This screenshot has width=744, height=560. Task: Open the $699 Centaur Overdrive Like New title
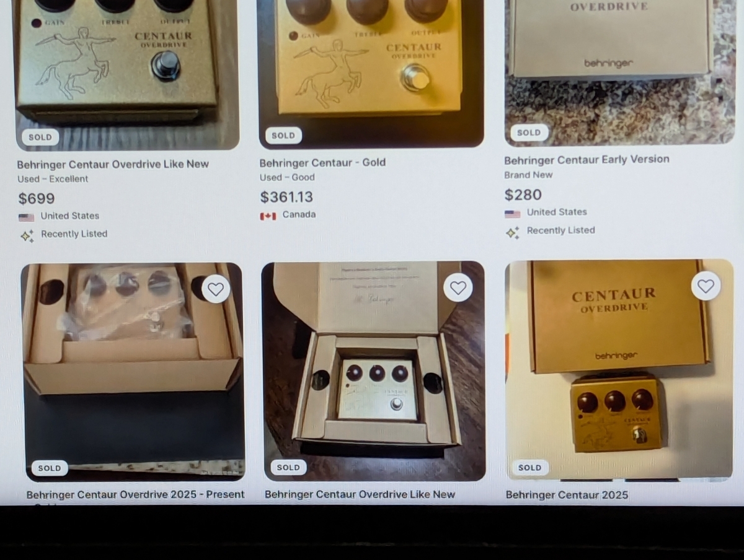click(113, 164)
